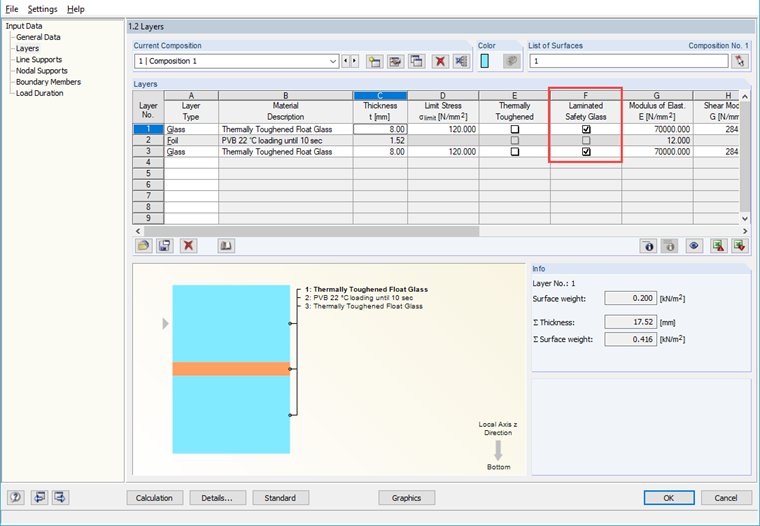This screenshot has width=760, height=526.
Task: Open the Help menu
Action: (x=76, y=9)
